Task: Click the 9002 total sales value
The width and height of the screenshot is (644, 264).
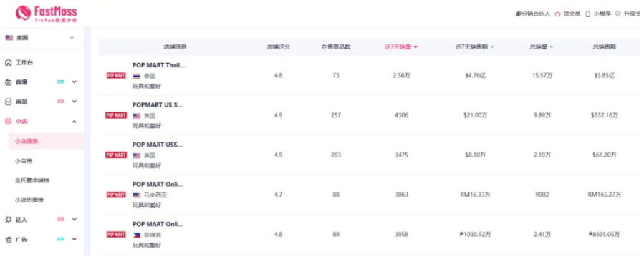Action: [x=542, y=195]
